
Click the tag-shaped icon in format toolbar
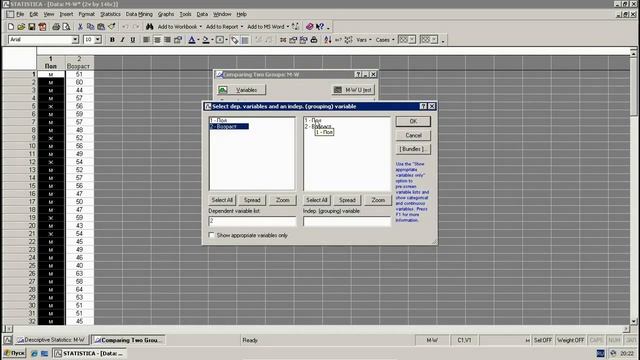click(234, 40)
